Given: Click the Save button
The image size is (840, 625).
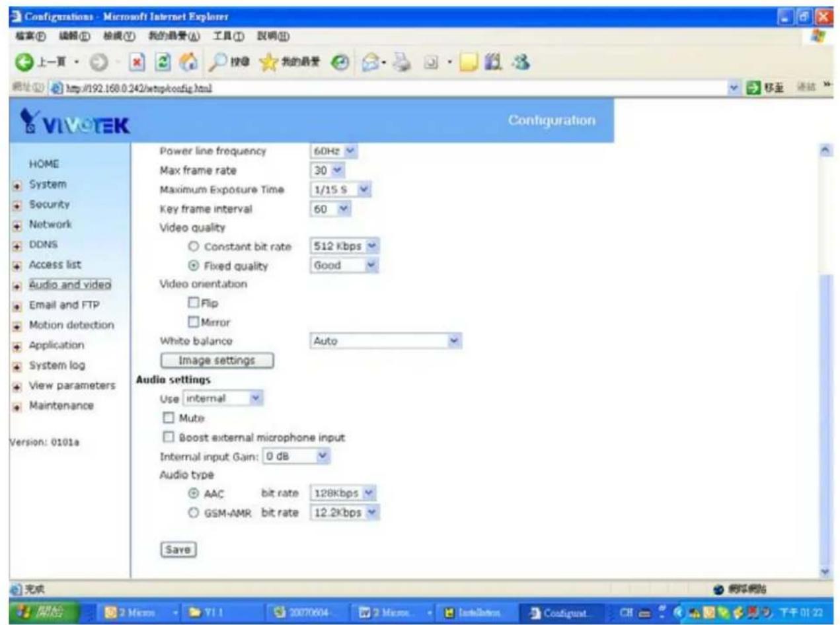Looking at the screenshot, I should [180, 550].
